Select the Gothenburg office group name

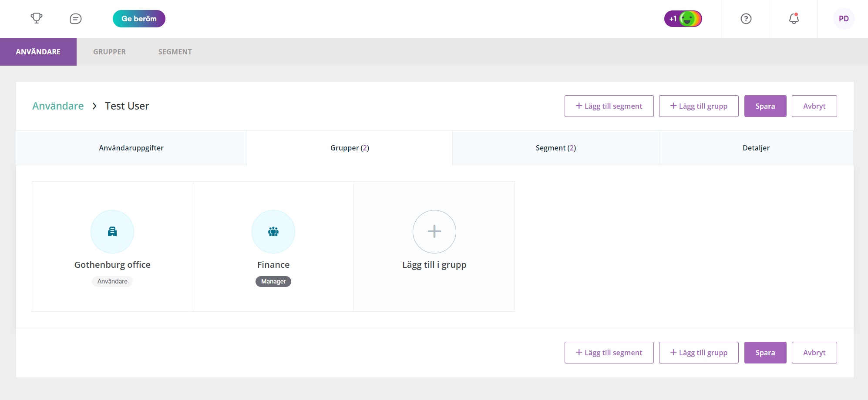pyautogui.click(x=112, y=265)
